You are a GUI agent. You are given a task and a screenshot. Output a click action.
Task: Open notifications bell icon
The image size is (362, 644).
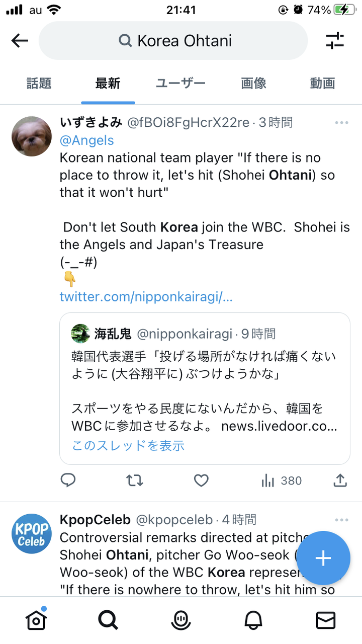point(253,621)
